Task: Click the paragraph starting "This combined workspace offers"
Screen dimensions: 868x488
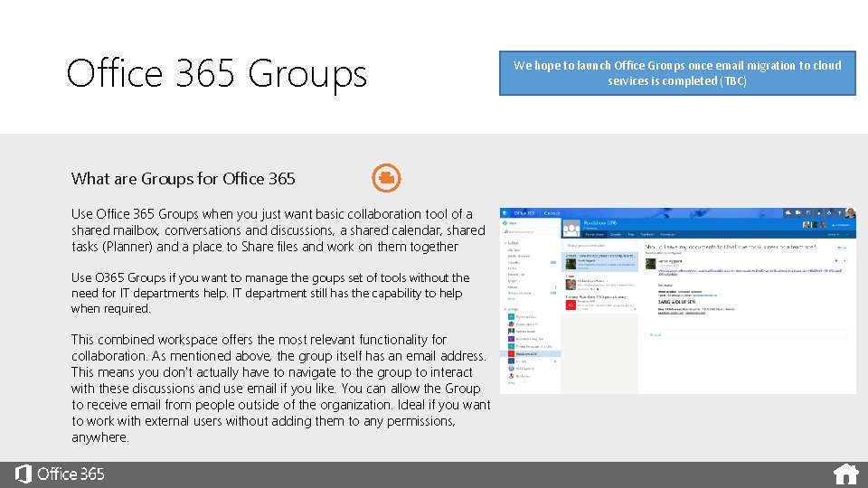Action: pyautogui.click(x=280, y=389)
